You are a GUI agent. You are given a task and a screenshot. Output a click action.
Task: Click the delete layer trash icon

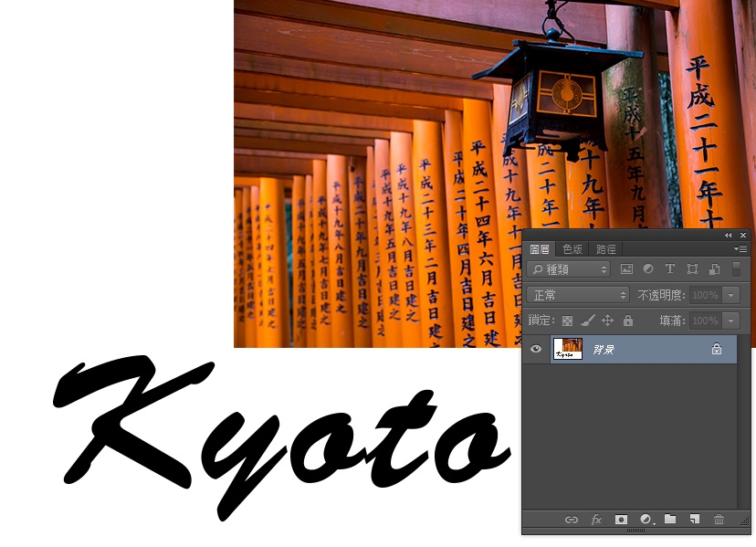[719, 520]
